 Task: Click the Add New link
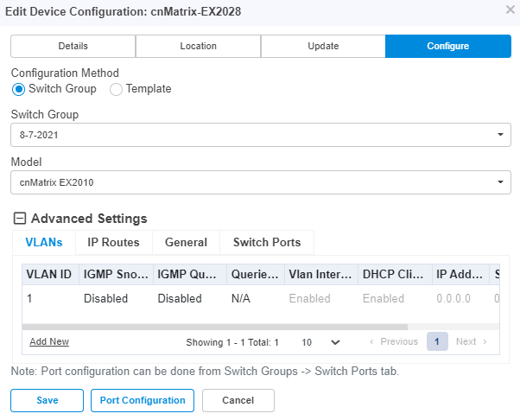click(x=49, y=341)
